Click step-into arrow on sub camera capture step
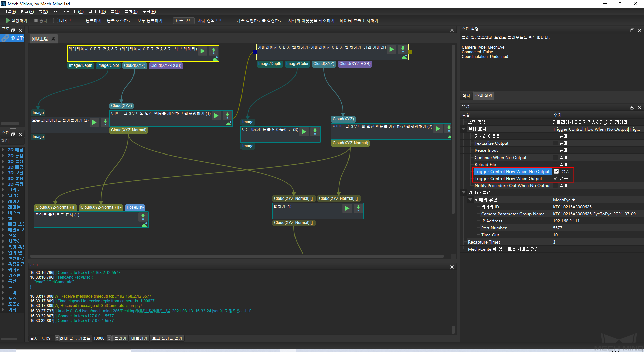 tap(214, 51)
